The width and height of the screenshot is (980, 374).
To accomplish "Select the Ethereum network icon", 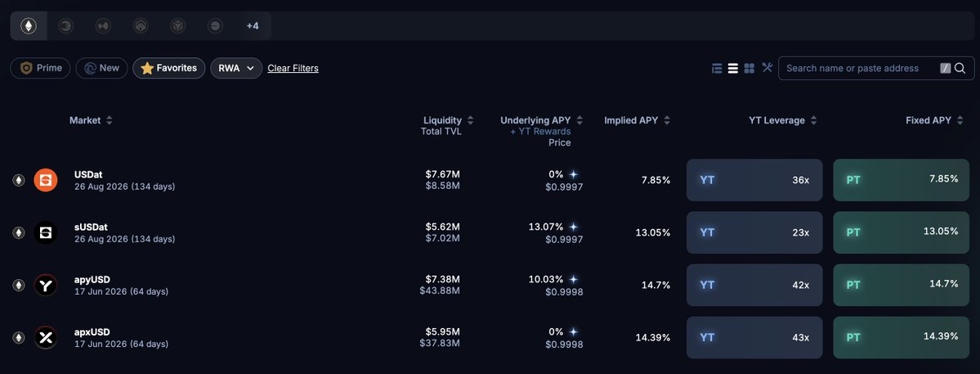I will (29, 26).
